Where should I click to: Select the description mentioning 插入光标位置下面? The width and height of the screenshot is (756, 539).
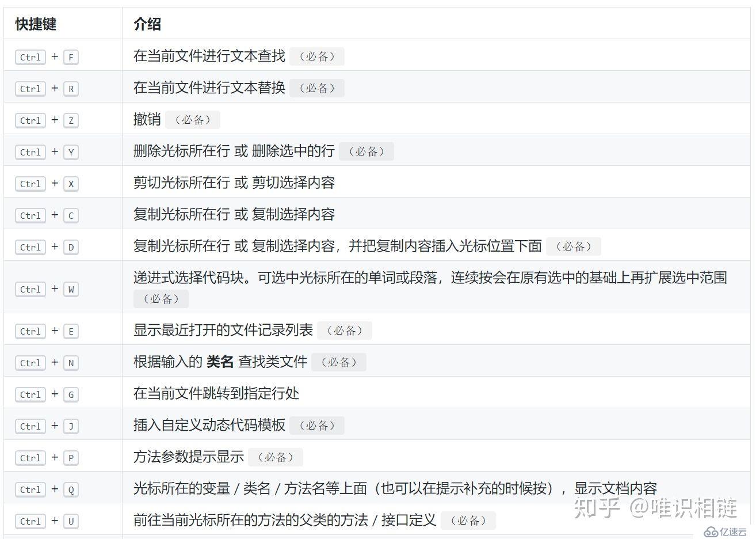pyautogui.click(x=338, y=246)
